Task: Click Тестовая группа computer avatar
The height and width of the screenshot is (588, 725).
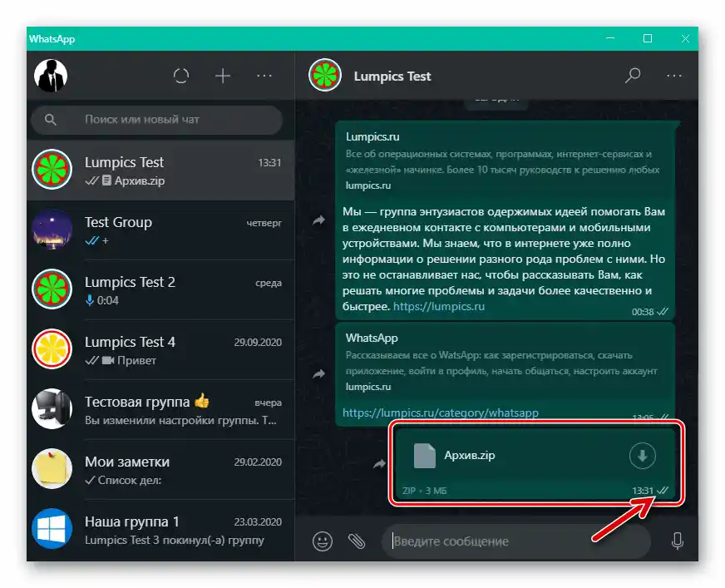Action: [52, 409]
